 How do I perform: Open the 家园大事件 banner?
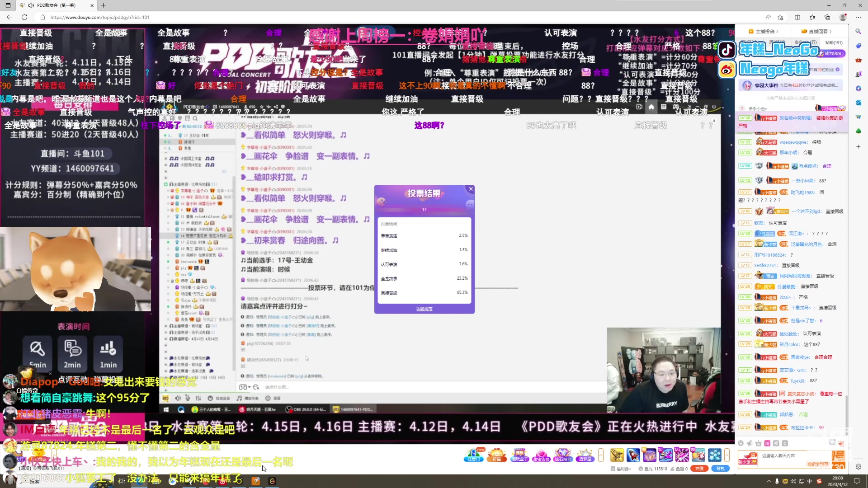(792, 85)
